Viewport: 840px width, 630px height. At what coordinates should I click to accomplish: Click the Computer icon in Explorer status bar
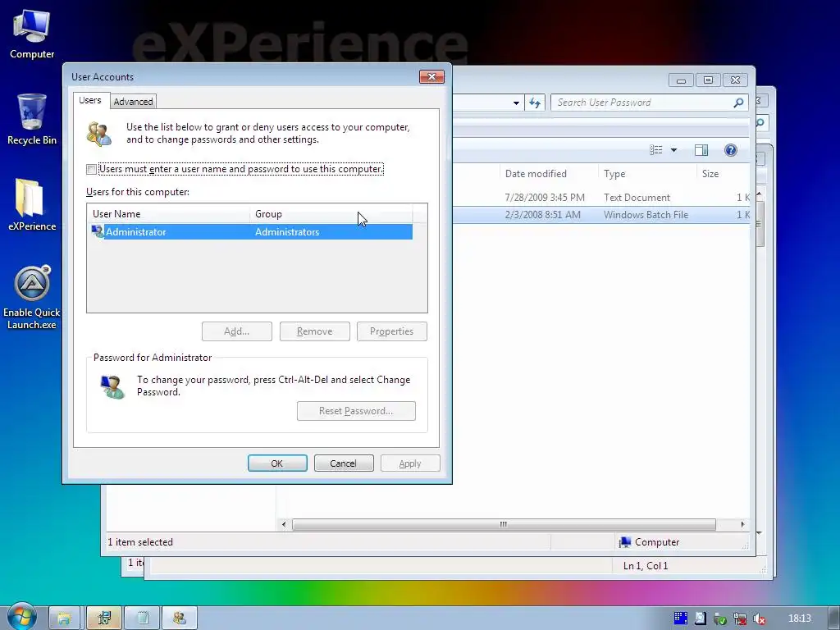tap(624, 541)
